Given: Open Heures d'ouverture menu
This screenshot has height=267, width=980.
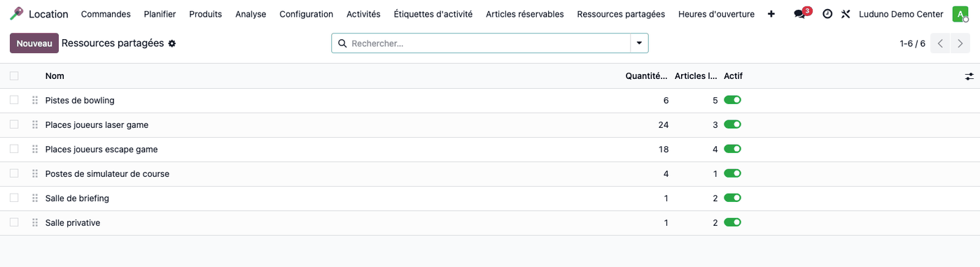Looking at the screenshot, I should (716, 14).
